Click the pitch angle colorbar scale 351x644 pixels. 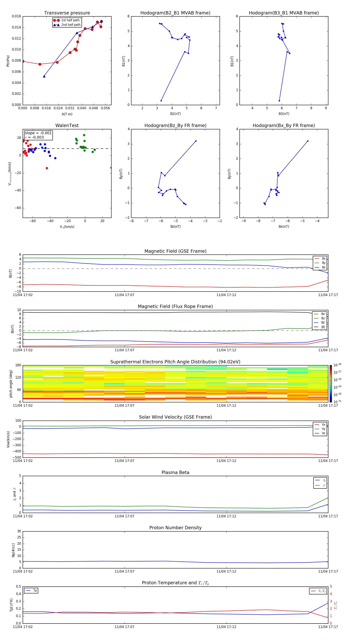[x=331, y=383]
